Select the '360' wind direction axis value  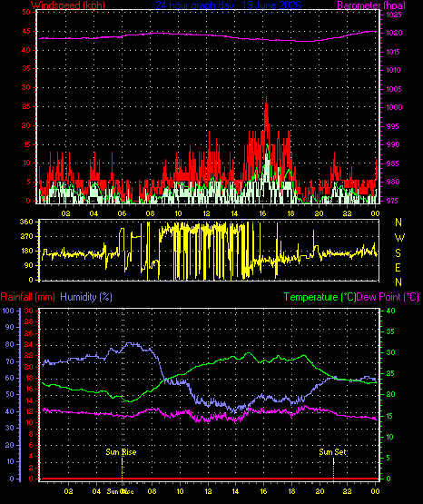[26, 222]
